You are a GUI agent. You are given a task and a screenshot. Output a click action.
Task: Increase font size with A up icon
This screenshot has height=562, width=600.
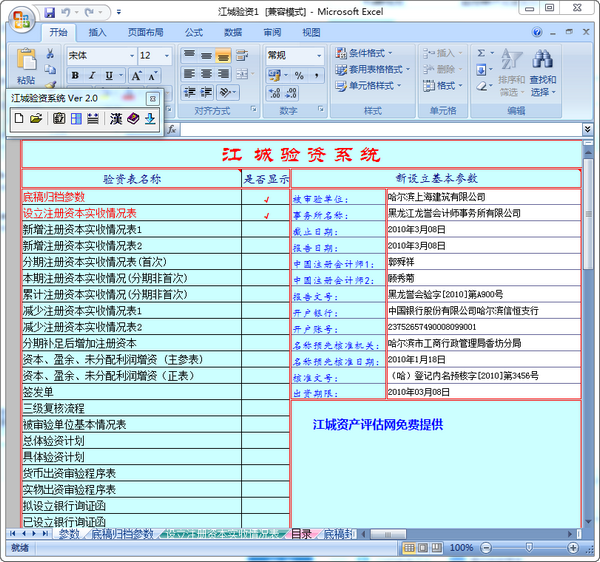click(x=137, y=76)
